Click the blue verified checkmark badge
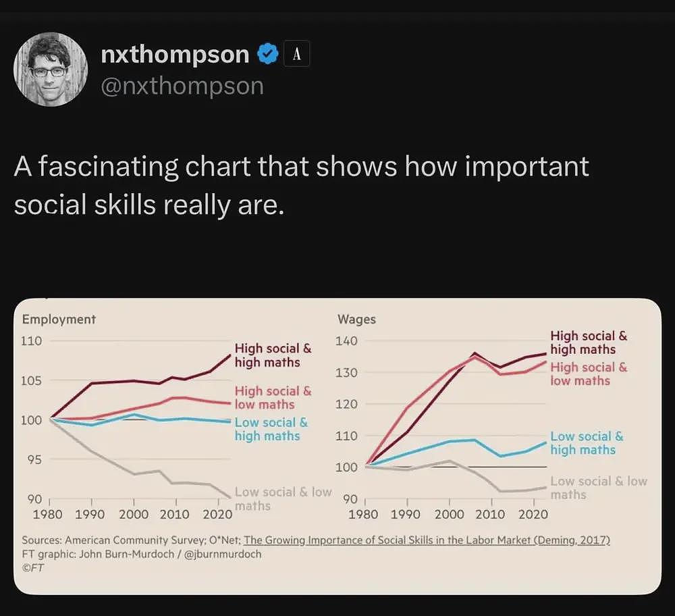This screenshot has height=616, width=675. click(268, 54)
